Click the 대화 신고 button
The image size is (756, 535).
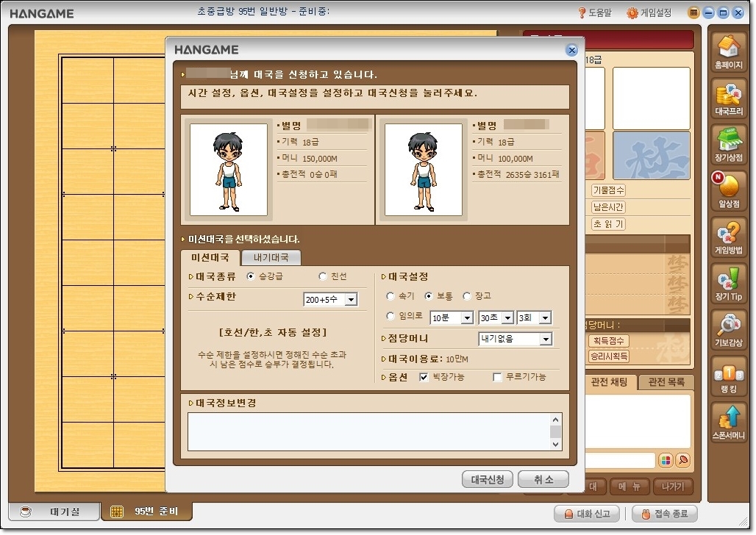588,514
